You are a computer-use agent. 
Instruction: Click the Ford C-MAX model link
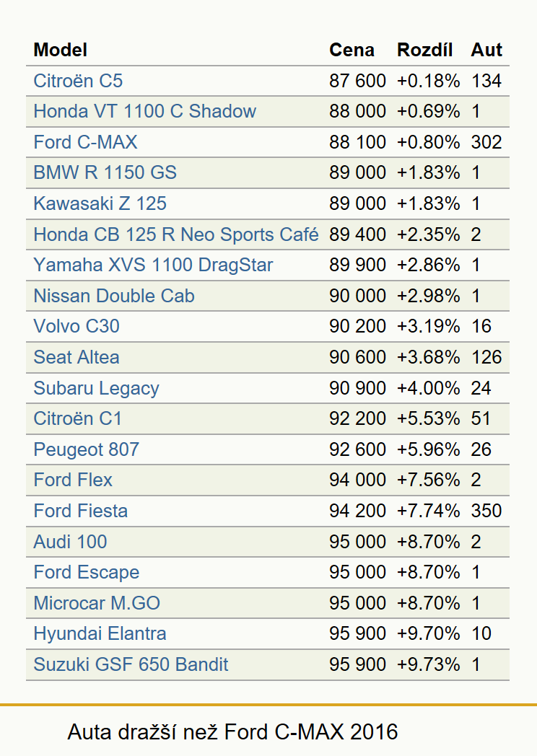click(85, 141)
